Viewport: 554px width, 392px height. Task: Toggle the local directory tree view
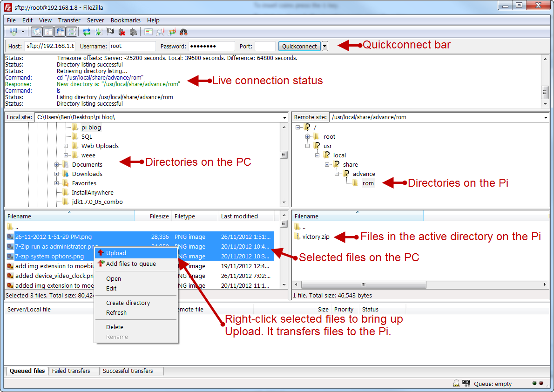(x=48, y=32)
